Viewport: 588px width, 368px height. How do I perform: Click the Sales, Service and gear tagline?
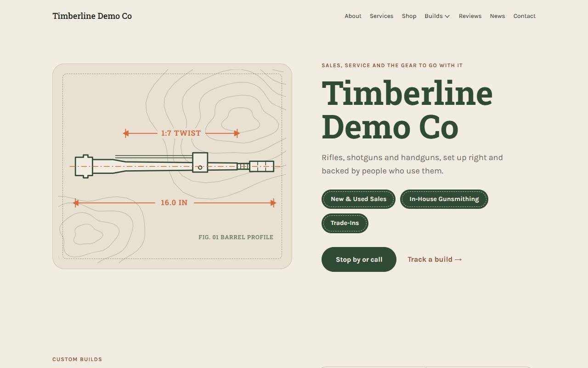pos(392,65)
